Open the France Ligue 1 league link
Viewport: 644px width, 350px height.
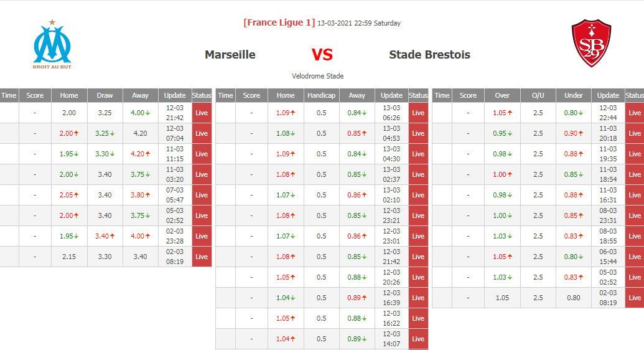pyautogui.click(x=279, y=23)
